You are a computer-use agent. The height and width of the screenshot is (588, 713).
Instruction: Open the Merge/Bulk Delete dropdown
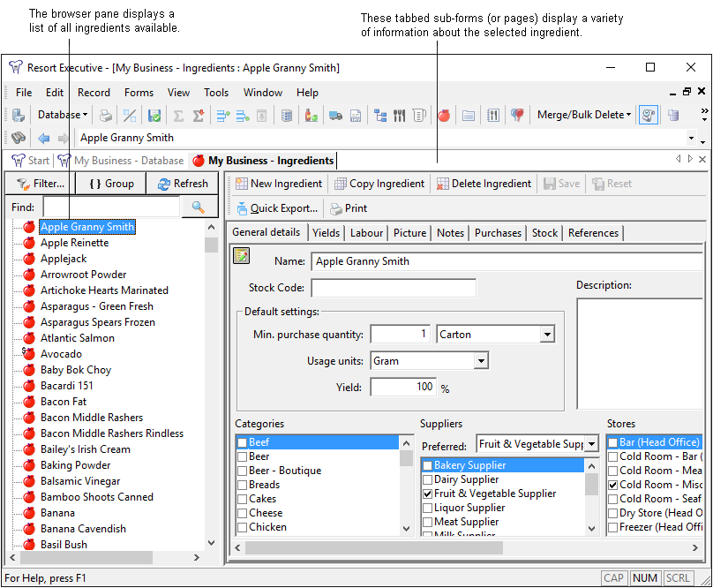(584, 115)
